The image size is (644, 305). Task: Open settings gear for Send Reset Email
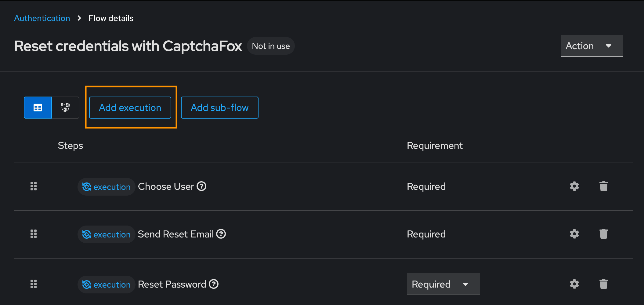click(x=574, y=234)
